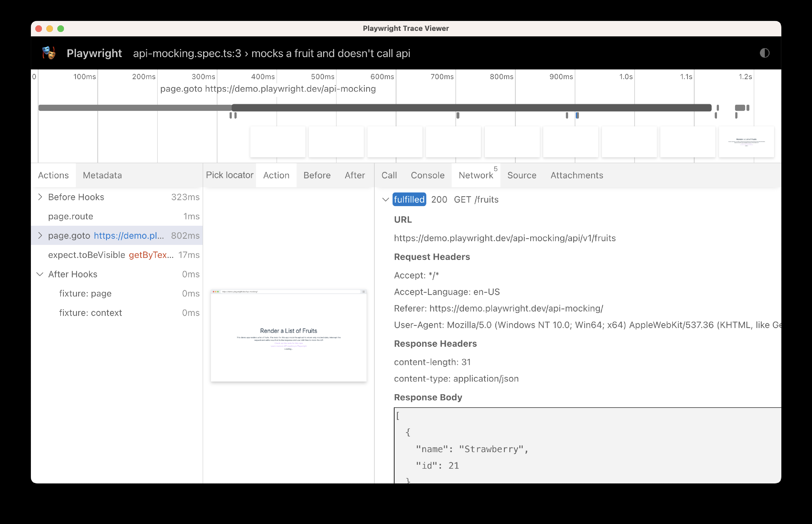This screenshot has height=524, width=812.
Task: Click the Response Body JSON box
Action: (x=587, y=445)
